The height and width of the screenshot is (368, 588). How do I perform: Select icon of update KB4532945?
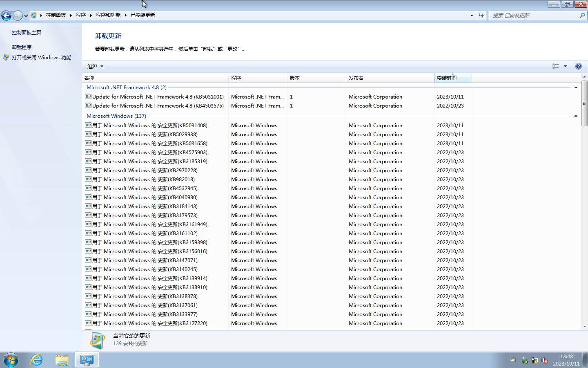88,188
